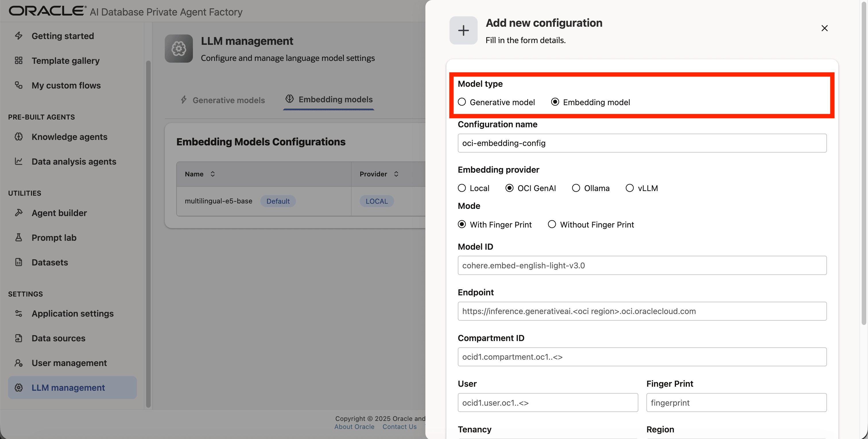Click the Agent builder hammer icon
Screen dimensions: 868x439
pos(19,213)
